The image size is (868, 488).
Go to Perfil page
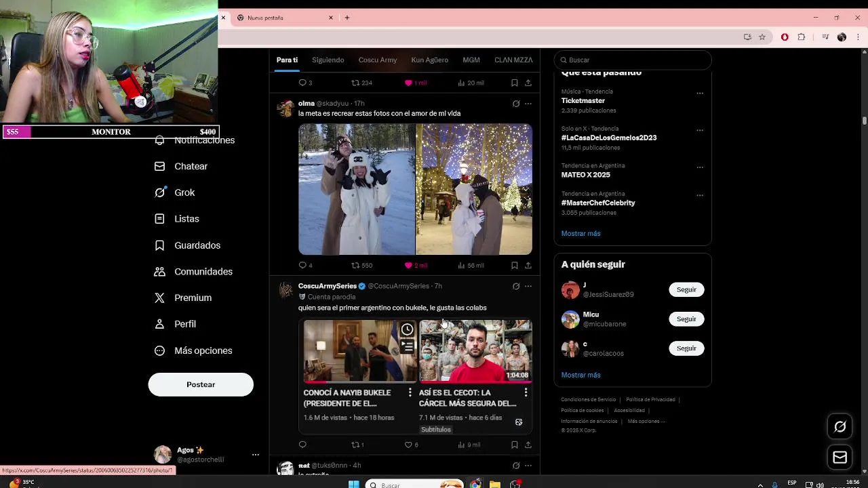[175, 324]
